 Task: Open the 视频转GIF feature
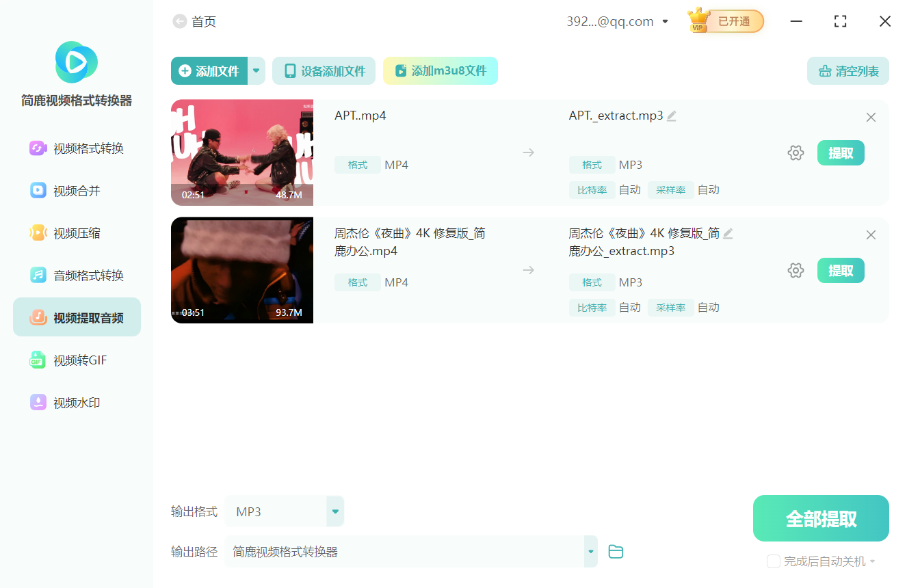pyautogui.click(x=76, y=360)
